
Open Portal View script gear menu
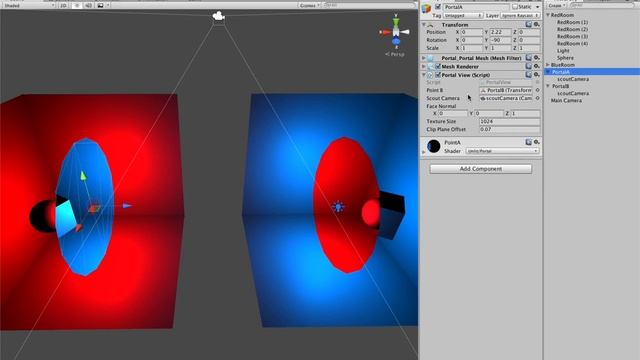click(537, 75)
